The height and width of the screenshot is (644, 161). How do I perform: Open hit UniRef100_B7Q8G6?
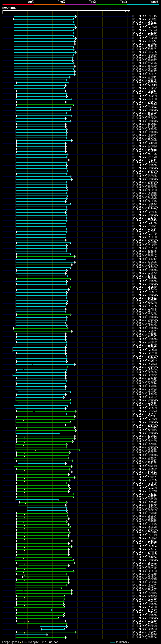click(144, 105)
